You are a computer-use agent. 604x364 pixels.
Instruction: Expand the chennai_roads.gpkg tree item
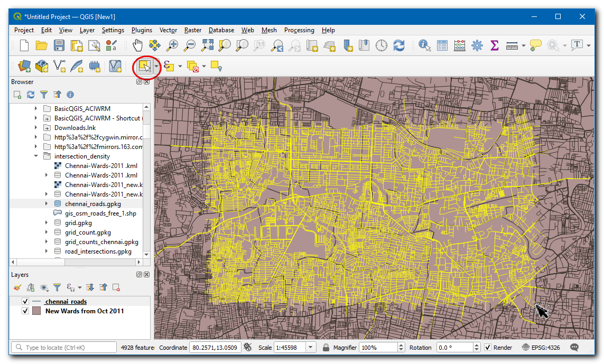pos(47,203)
